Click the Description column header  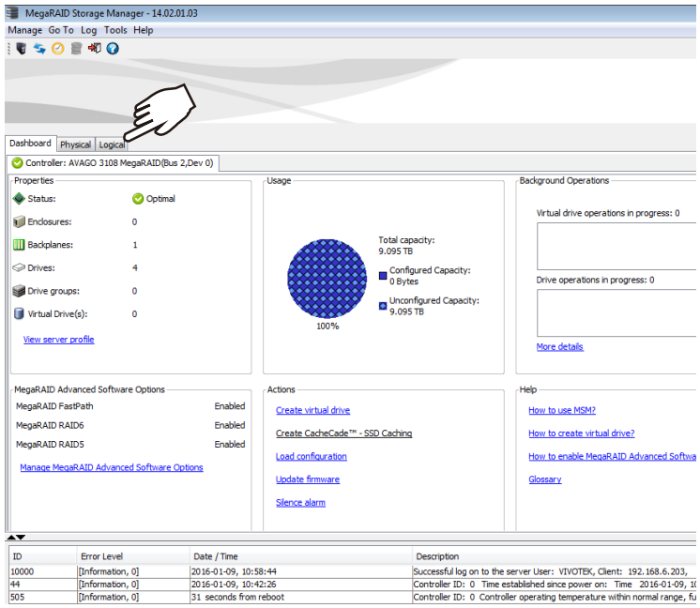pyautogui.click(x=554, y=556)
